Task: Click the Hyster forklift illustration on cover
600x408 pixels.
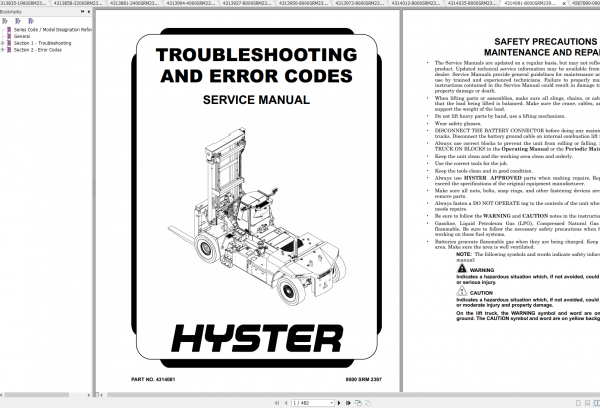Action: click(256, 217)
